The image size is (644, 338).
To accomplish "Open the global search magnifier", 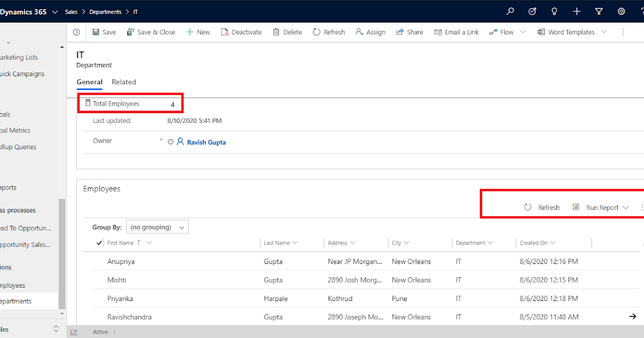I will (510, 11).
